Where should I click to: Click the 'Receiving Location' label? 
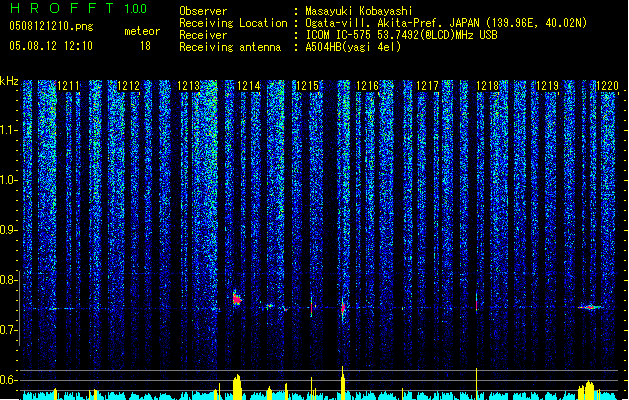click(233, 23)
